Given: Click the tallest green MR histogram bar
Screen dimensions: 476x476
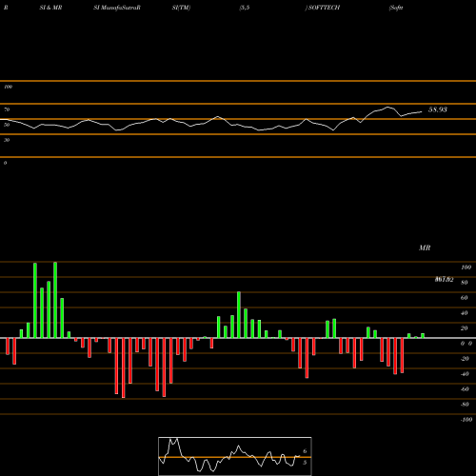Looking at the screenshot, I should [55, 300].
